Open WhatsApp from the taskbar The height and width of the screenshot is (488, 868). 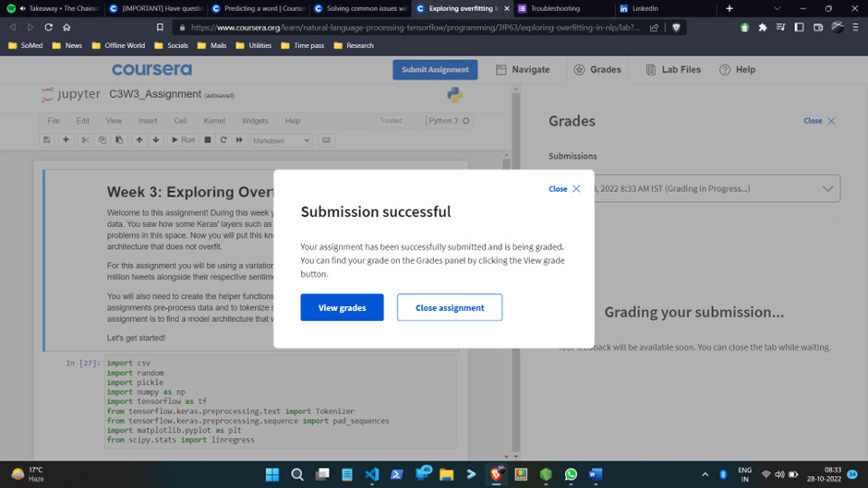(571, 474)
